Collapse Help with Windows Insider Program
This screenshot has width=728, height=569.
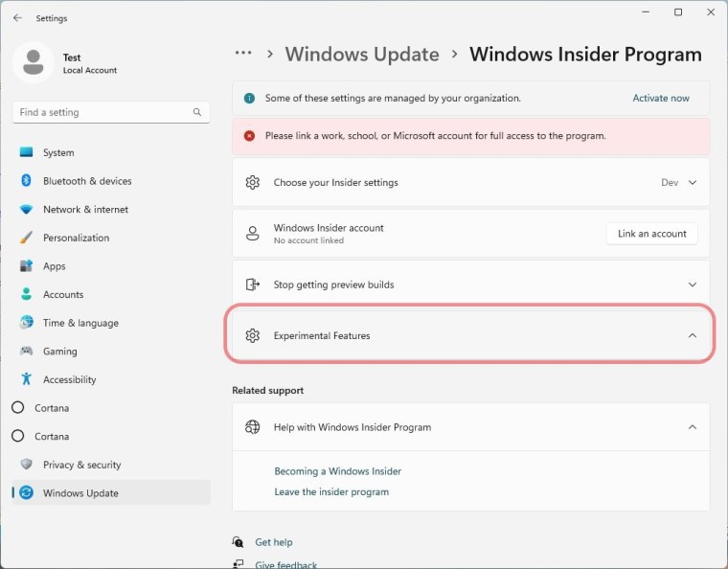click(692, 427)
